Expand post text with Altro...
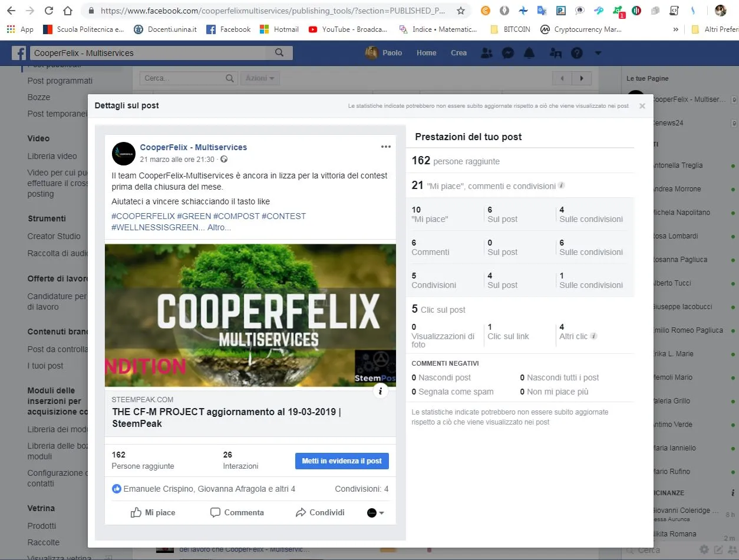 coord(219,227)
